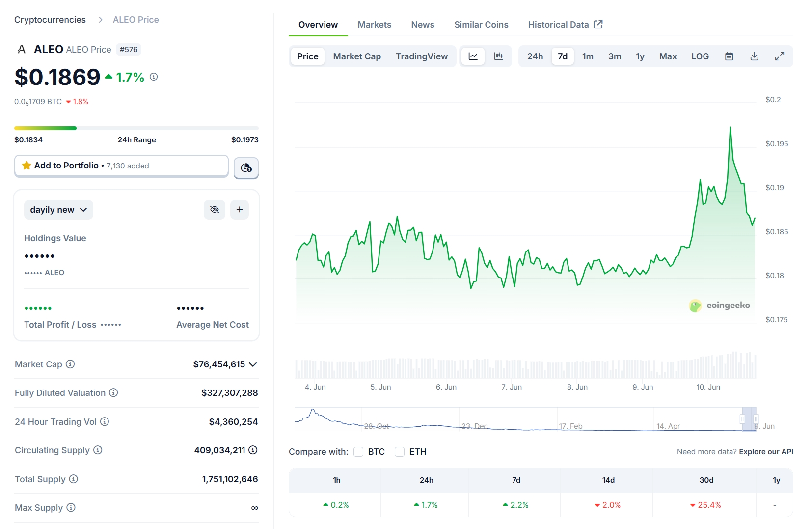Toggle LOG scale on chart

pyautogui.click(x=700, y=56)
